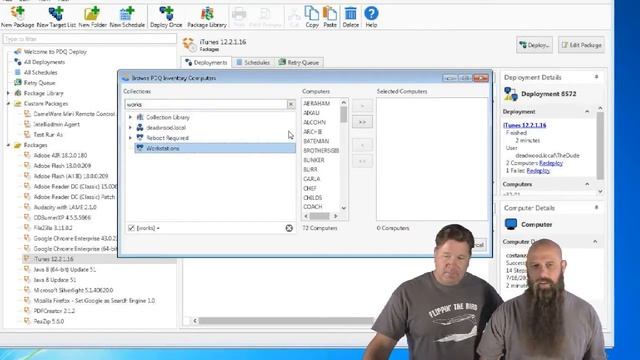This screenshot has height=360, width=640.
Task: Switch to the Retry Queue tab
Action: point(300,62)
